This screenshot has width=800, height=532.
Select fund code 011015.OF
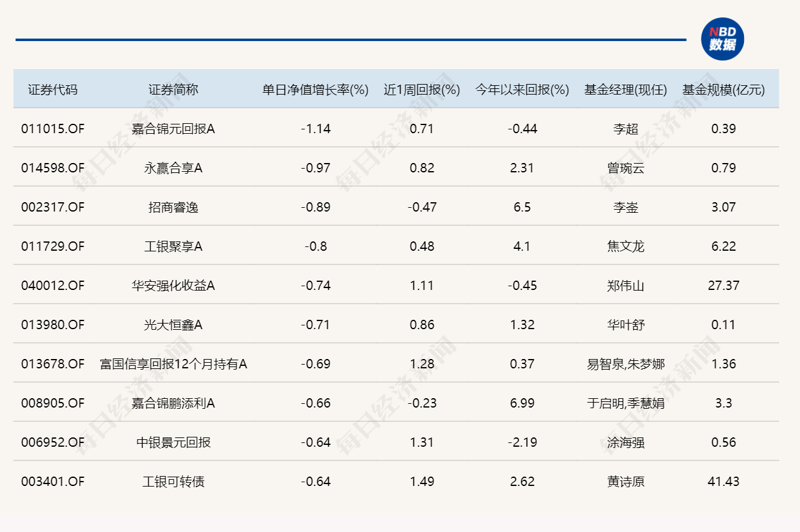coord(53,129)
